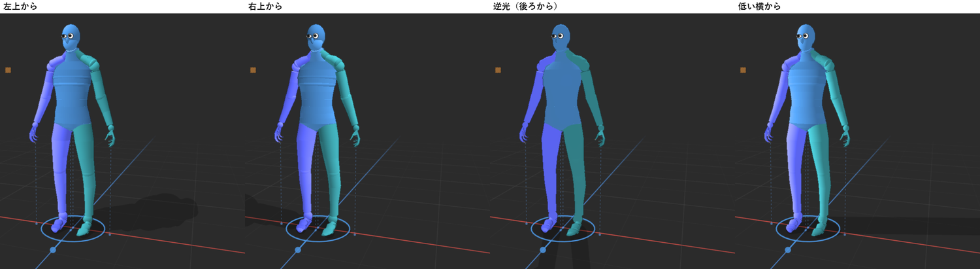
Task: Click blue axis handle dot in 左上から view
Action: pos(53,249)
